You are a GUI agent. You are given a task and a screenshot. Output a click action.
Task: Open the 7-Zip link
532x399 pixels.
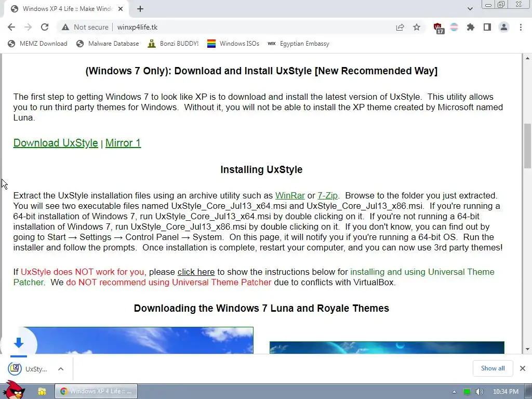coord(327,196)
